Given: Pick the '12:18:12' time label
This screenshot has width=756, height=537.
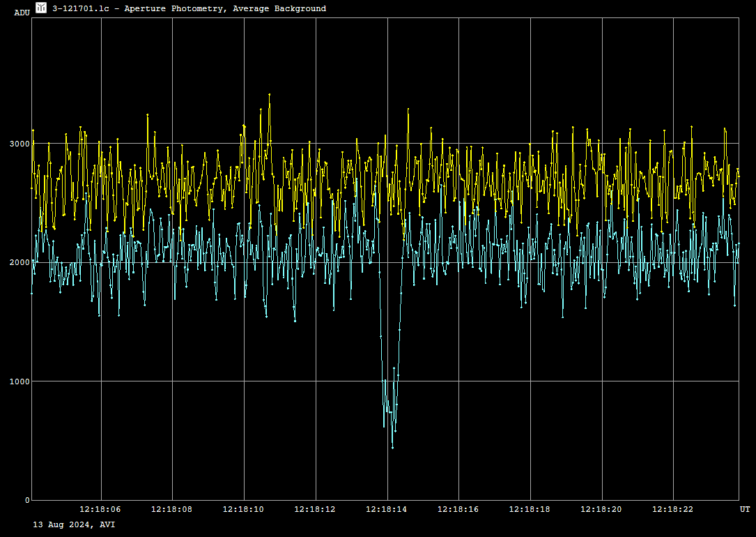Looking at the screenshot, I should click(x=315, y=510).
